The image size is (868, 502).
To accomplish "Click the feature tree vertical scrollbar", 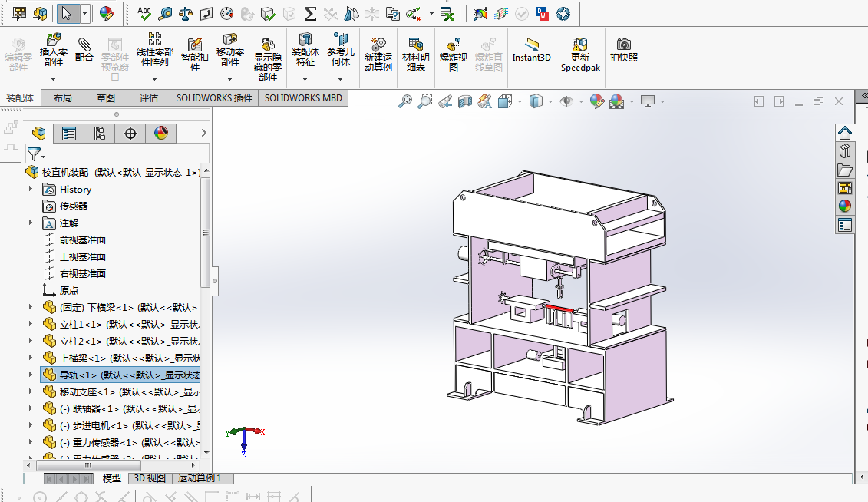I will click(206, 233).
